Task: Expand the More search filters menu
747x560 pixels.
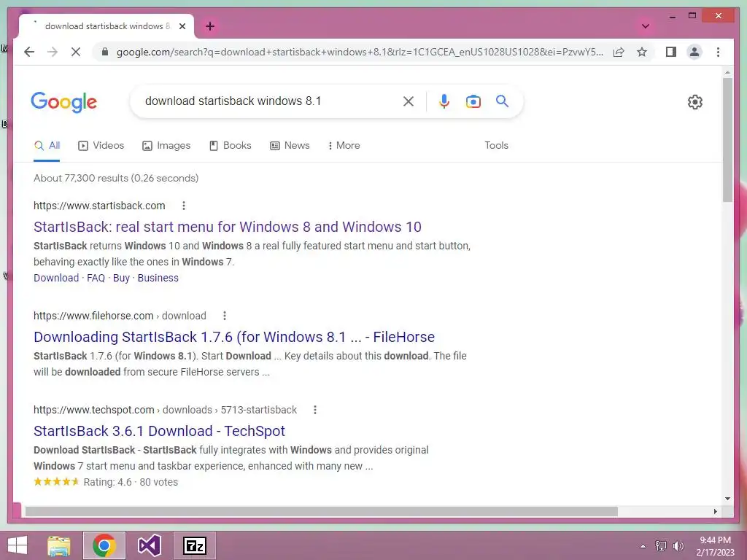Action: point(344,145)
